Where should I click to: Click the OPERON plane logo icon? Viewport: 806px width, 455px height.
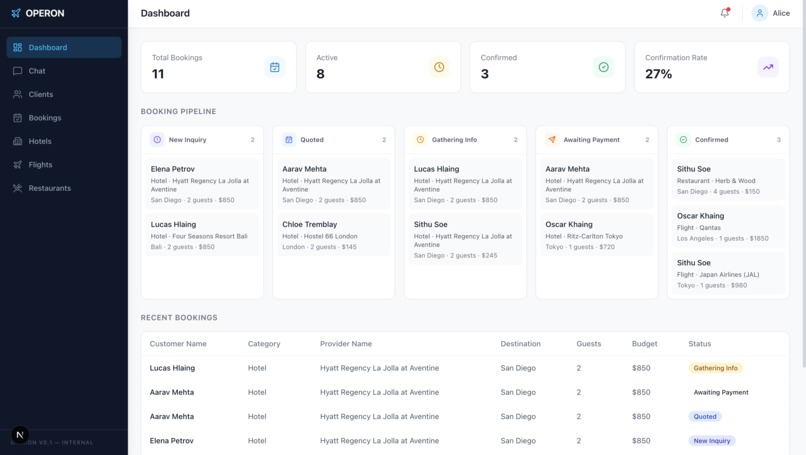pyautogui.click(x=16, y=13)
